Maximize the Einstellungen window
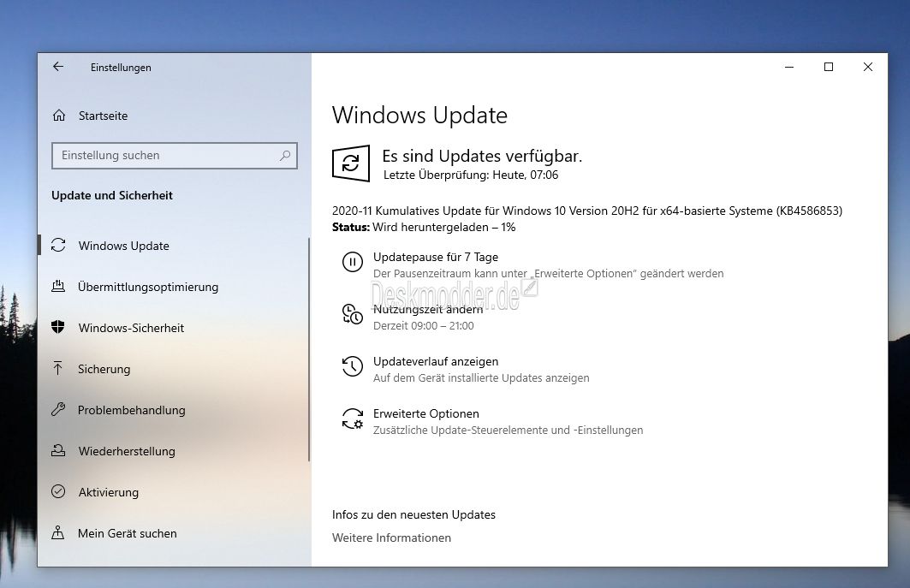This screenshot has width=910, height=588. coord(829,67)
